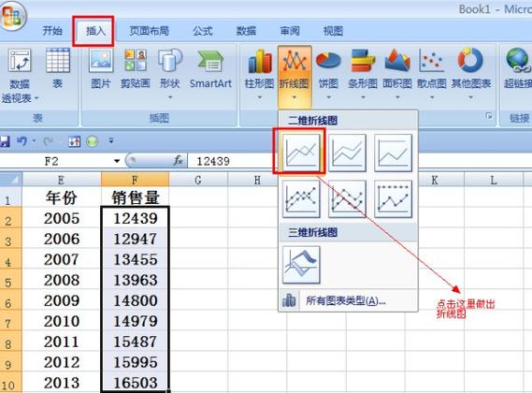The height and width of the screenshot is (393, 532).
Task: Switch to the Page Layout (页面布局) tab
Action: point(149,31)
